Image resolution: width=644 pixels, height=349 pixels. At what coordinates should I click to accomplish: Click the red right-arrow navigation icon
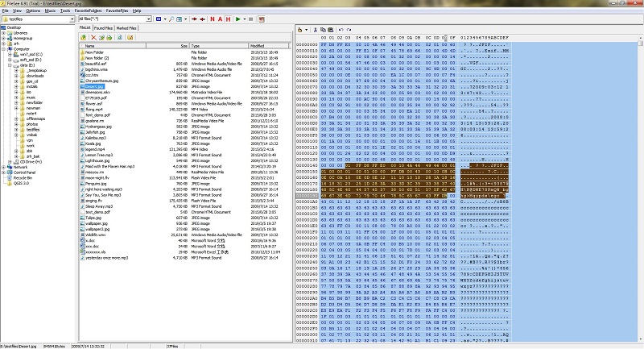pyautogui.click(x=194, y=19)
